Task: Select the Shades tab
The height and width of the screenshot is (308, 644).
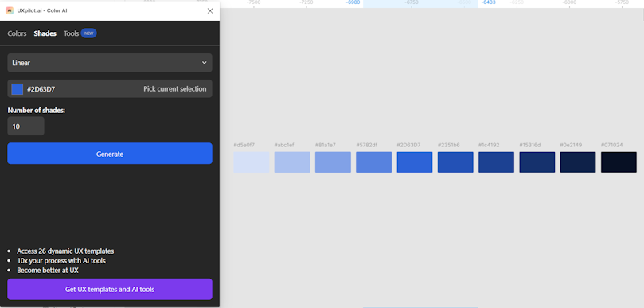Action: pos(45,33)
